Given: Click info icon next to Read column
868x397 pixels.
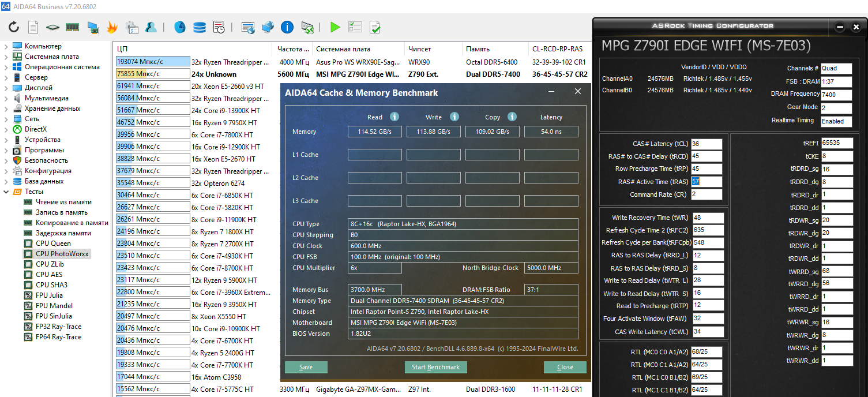Looking at the screenshot, I should [x=394, y=117].
